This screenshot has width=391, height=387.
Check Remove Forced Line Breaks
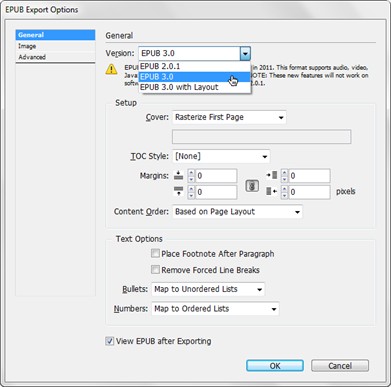click(x=155, y=269)
